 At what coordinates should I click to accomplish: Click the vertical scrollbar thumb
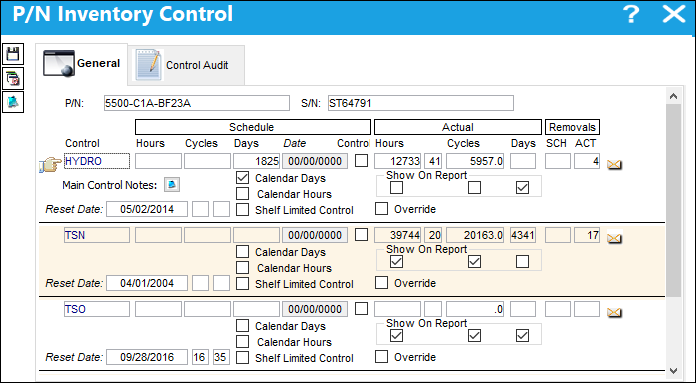point(673,201)
